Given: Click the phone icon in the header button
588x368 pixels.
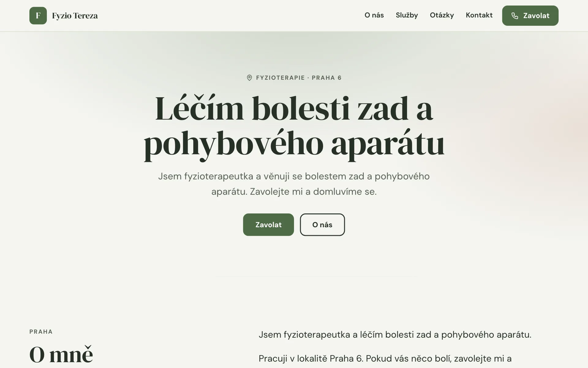Looking at the screenshot, I should tap(515, 16).
